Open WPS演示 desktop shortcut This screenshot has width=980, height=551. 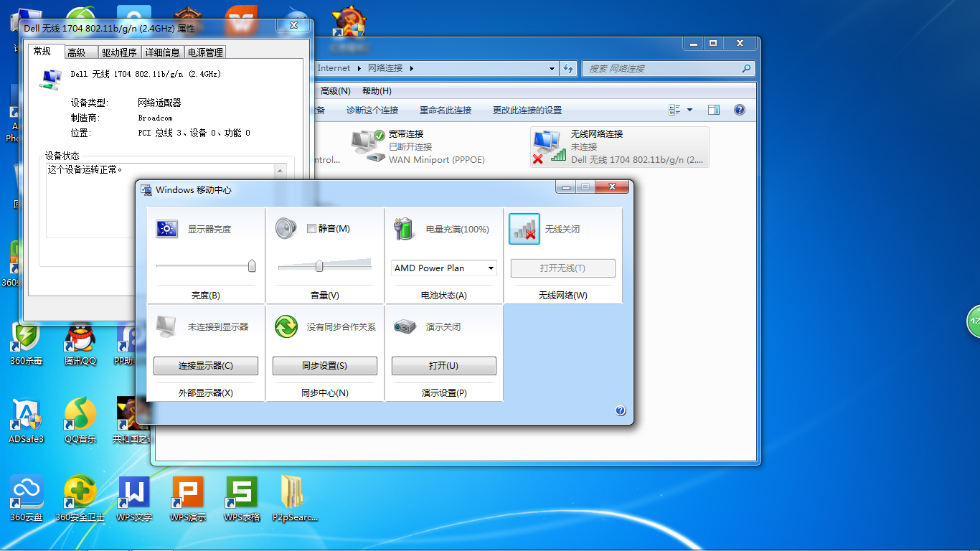[x=188, y=499]
